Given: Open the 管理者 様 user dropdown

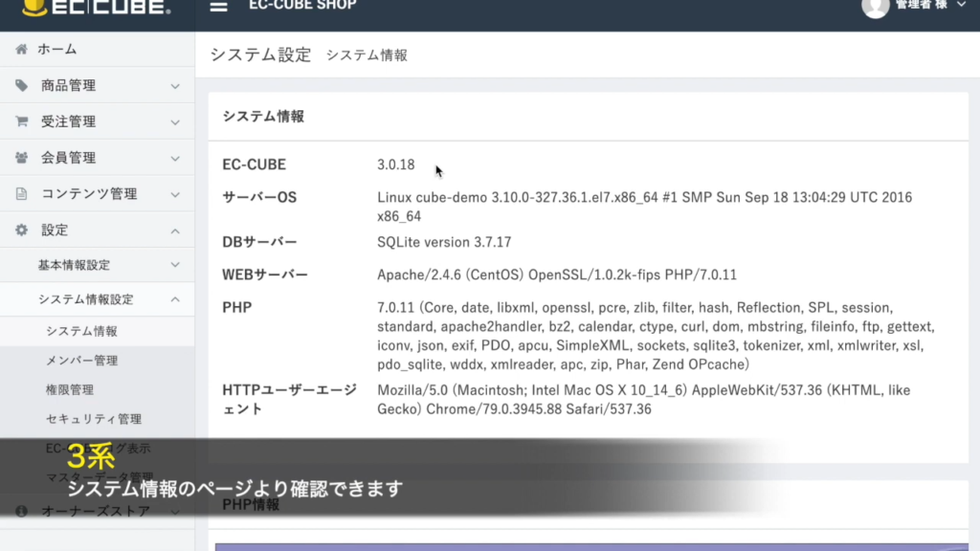Looking at the screenshot, I should (929, 6).
